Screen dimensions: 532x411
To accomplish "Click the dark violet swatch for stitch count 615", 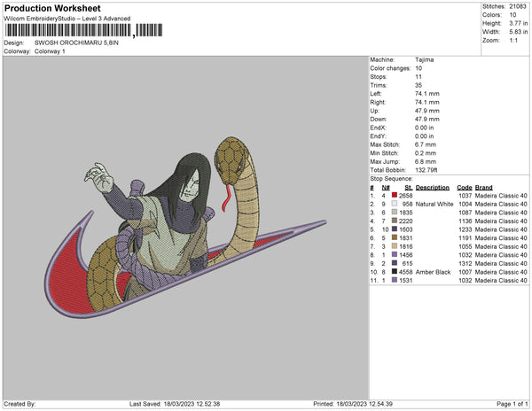I will 395,263.
